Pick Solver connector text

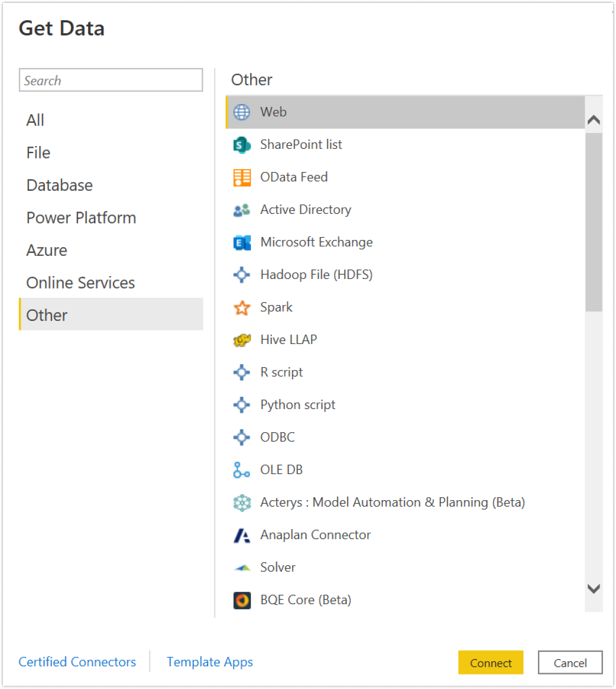[x=278, y=567]
